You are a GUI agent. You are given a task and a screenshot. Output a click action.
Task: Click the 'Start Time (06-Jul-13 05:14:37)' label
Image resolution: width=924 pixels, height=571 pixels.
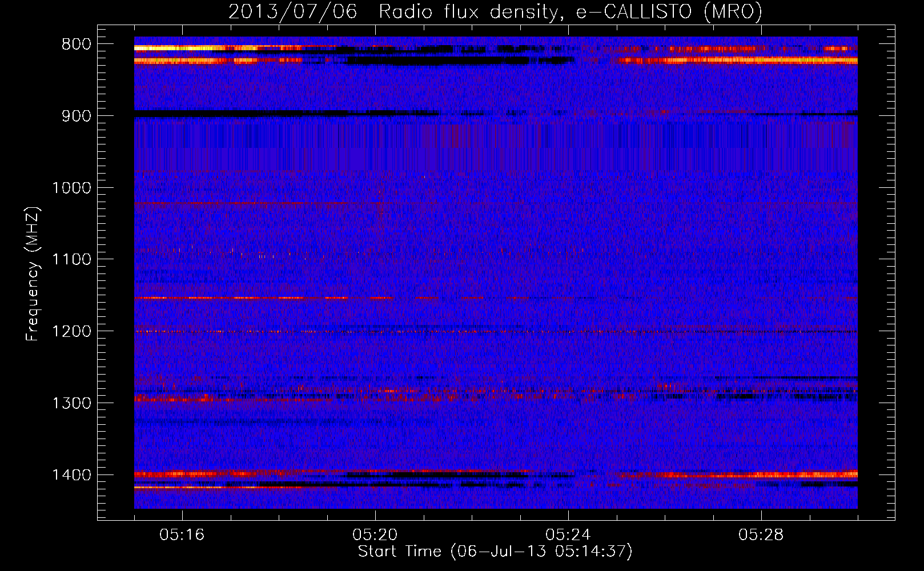coord(495,552)
